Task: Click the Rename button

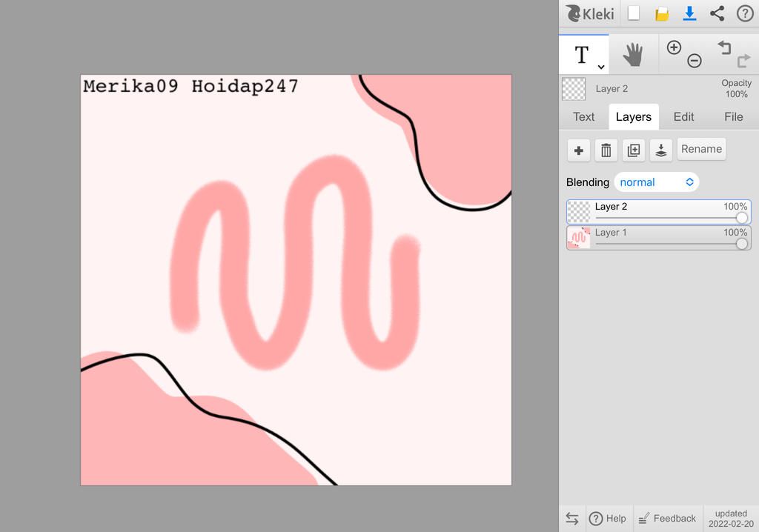Action: click(701, 149)
